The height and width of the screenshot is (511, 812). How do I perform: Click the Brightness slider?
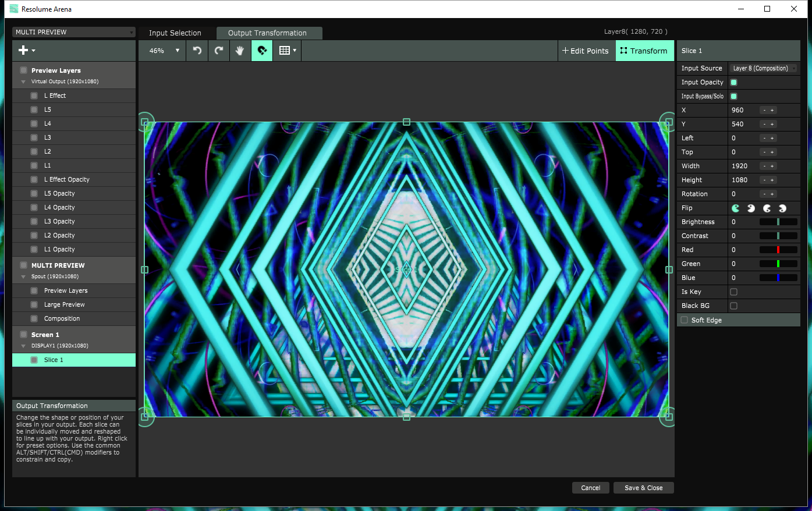click(778, 222)
